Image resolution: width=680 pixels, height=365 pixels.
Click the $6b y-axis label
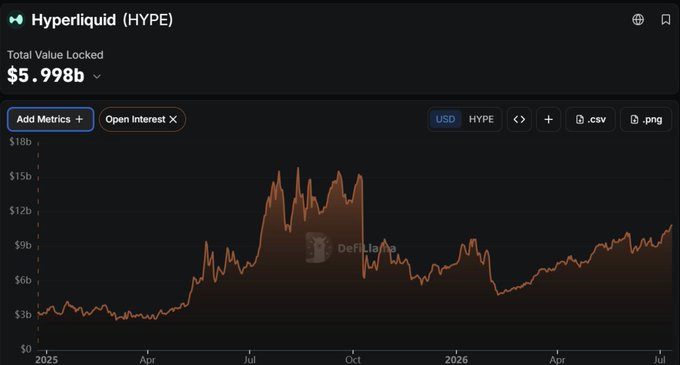coord(23,280)
